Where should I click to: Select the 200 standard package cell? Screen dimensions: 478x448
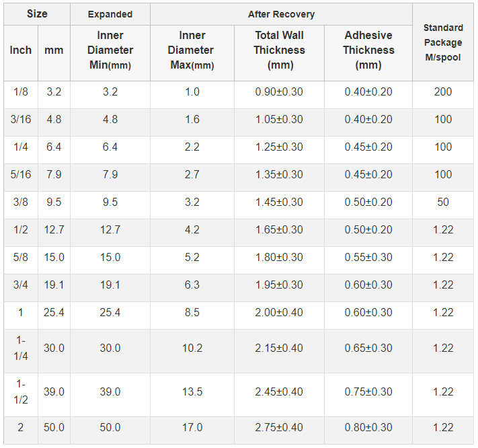[443, 91]
